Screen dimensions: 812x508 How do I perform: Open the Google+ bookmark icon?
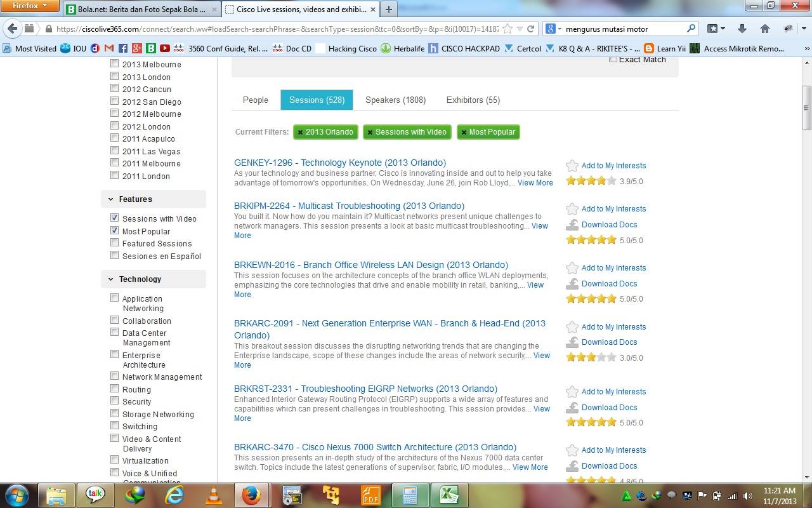click(x=136, y=48)
